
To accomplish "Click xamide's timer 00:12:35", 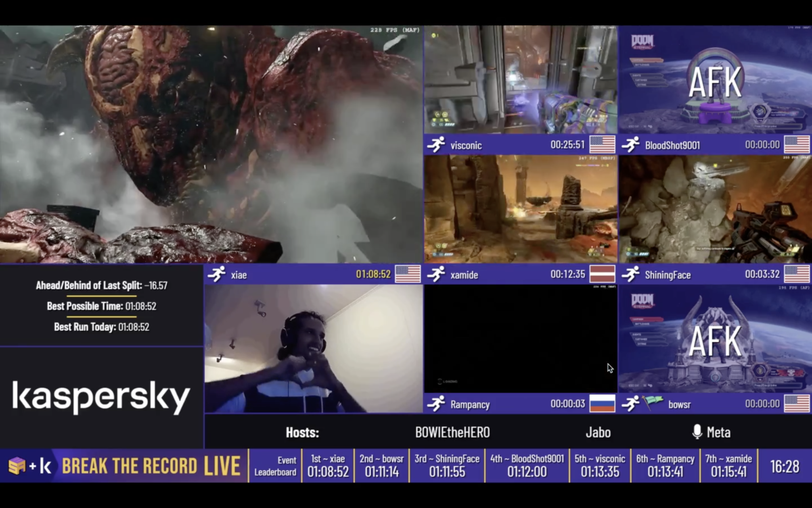I will click(x=567, y=274).
